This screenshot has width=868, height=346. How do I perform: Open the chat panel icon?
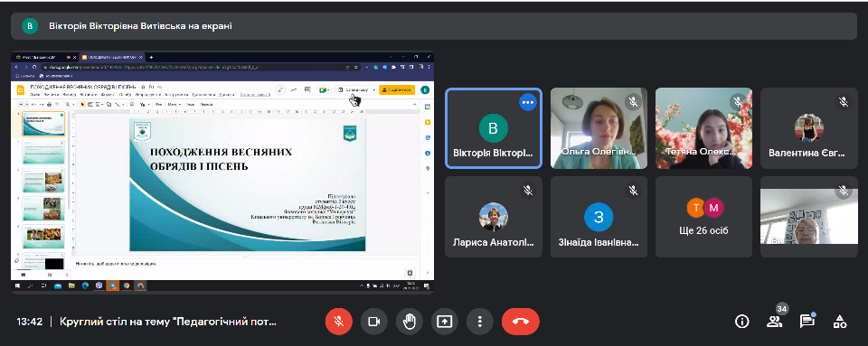coord(807,321)
